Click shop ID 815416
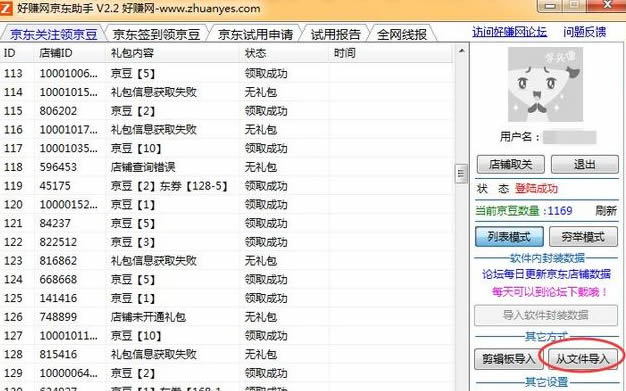Viewport: 626px width, 391px height. click(x=58, y=355)
